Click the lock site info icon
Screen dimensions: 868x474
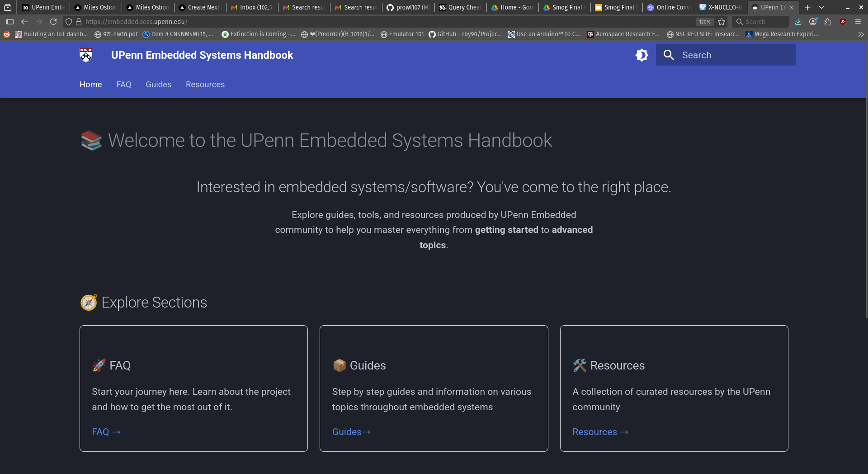(79, 22)
